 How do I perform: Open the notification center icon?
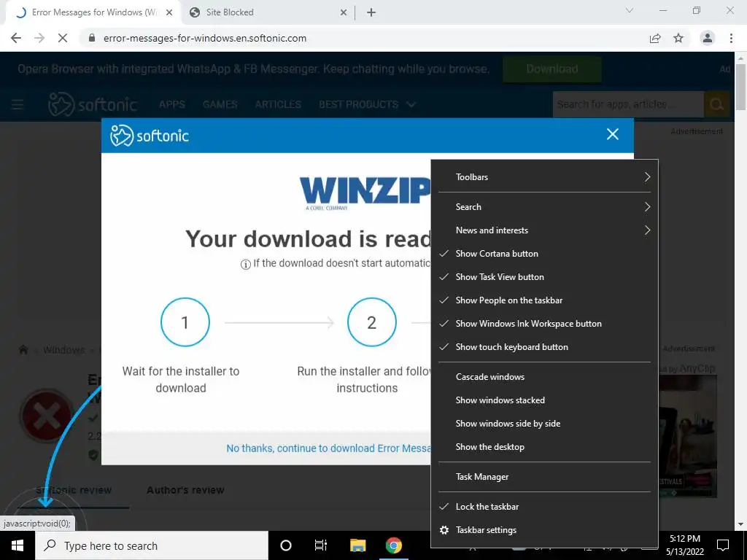point(723,545)
